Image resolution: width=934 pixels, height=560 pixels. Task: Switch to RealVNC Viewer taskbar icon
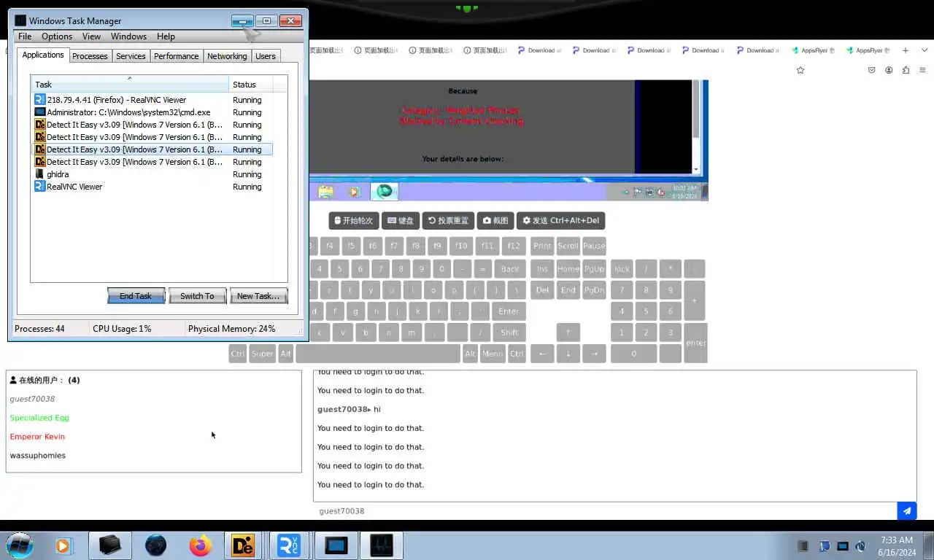pos(288,545)
